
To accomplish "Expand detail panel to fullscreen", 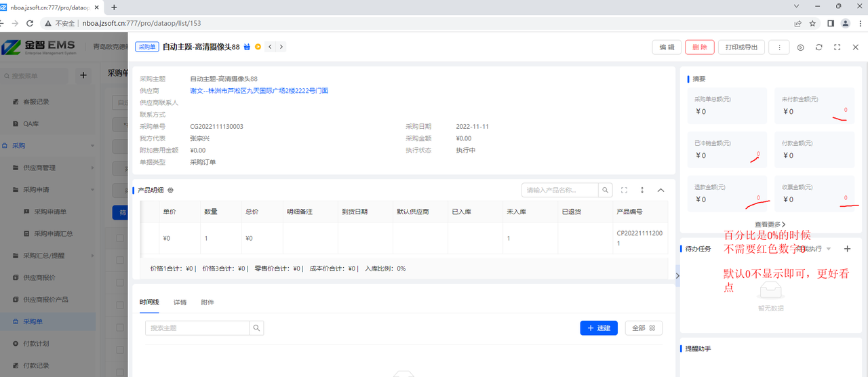I will click(837, 47).
